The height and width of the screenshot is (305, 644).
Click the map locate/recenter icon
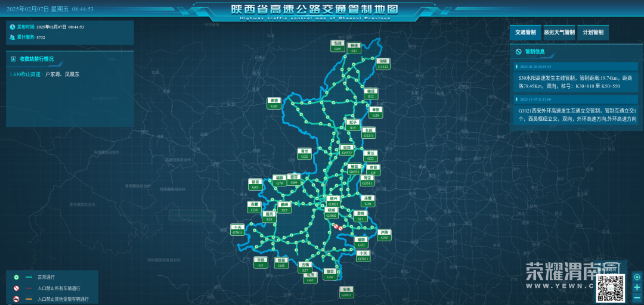point(637,277)
